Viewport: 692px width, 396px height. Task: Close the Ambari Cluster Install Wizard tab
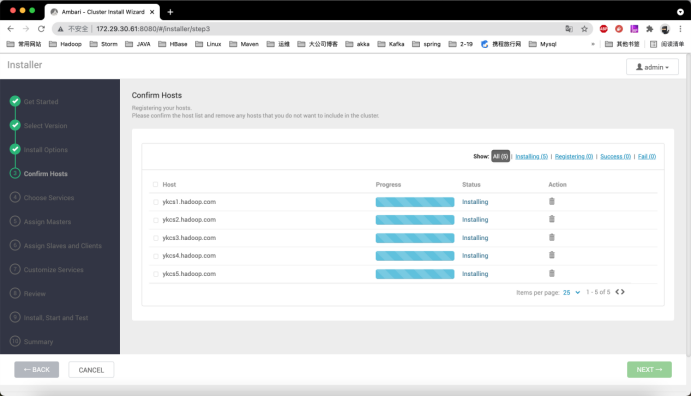[x=152, y=12]
